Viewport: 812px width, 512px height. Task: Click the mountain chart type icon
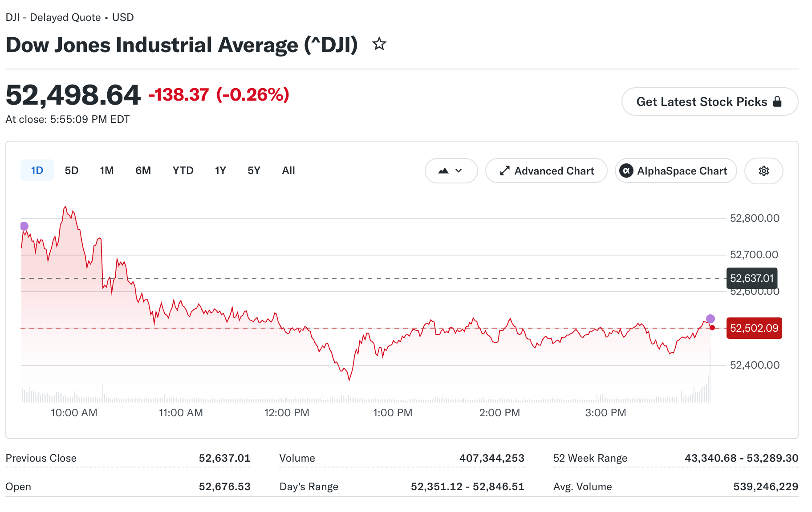(443, 171)
